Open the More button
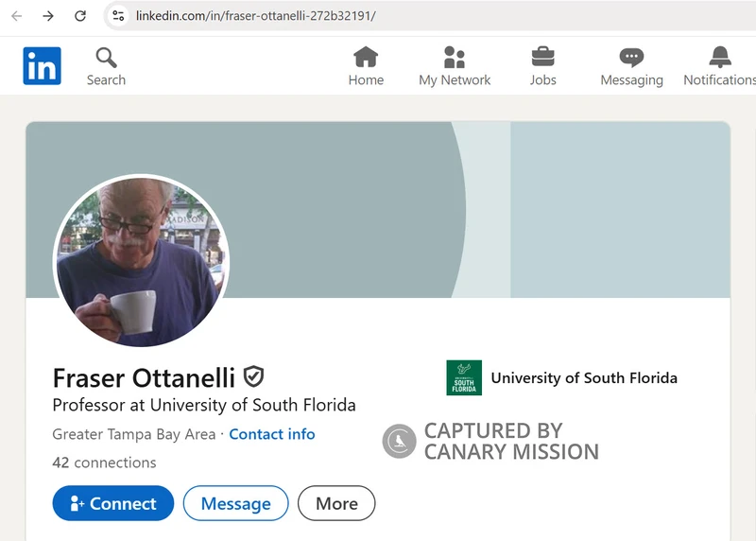The image size is (756, 541). (x=336, y=503)
